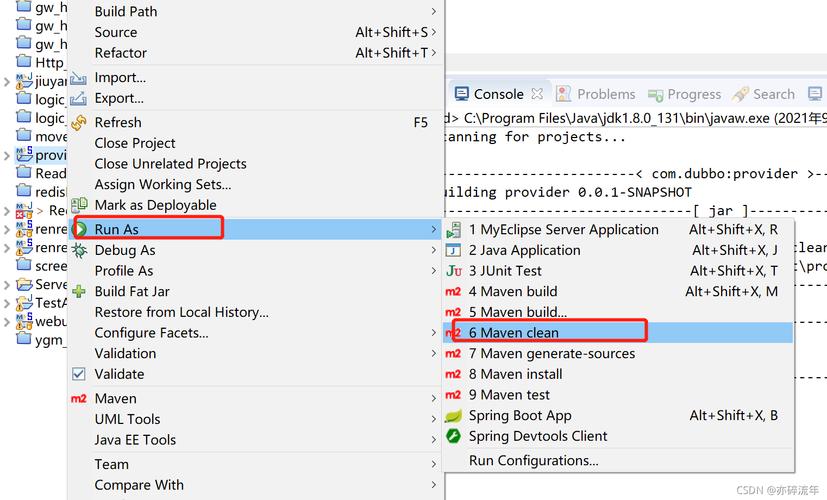The image size is (827, 500).
Task: Click m2 icon of Maven generate-sources
Action: (x=453, y=354)
